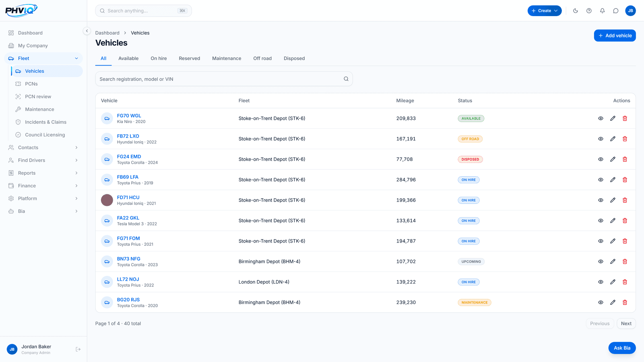The width and height of the screenshot is (644, 362).
Task: Click the FD71 HCU vehicle color avatar
Action: (x=107, y=200)
